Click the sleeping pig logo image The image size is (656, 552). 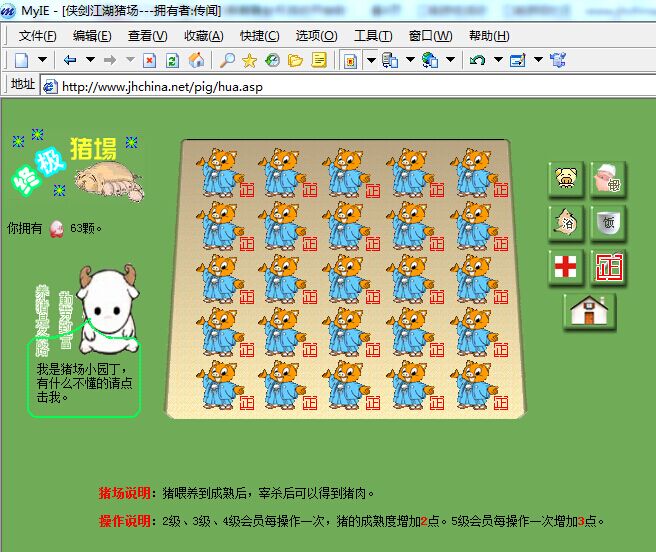[x=110, y=181]
